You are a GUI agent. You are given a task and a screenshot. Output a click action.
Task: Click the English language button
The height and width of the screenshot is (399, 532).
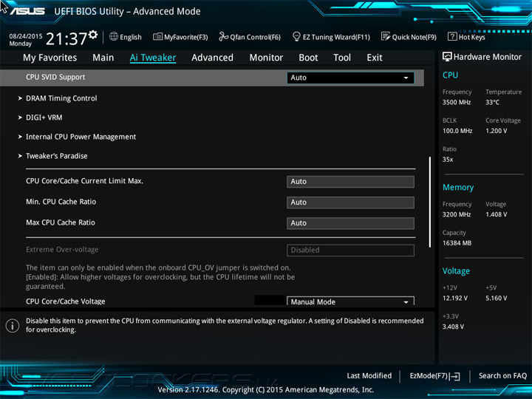click(x=126, y=37)
